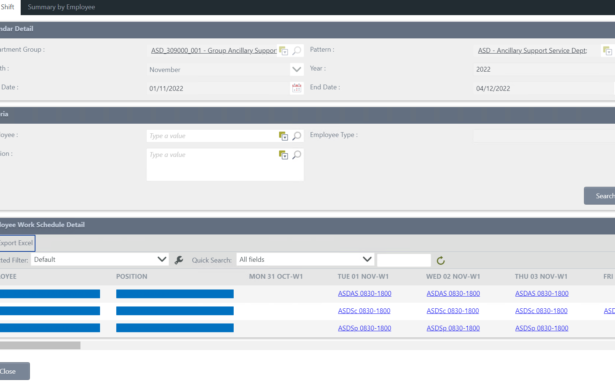Open ASDSp 0830-1800 shift on Tuesday
This screenshot has width=615, height=384.
364,328
